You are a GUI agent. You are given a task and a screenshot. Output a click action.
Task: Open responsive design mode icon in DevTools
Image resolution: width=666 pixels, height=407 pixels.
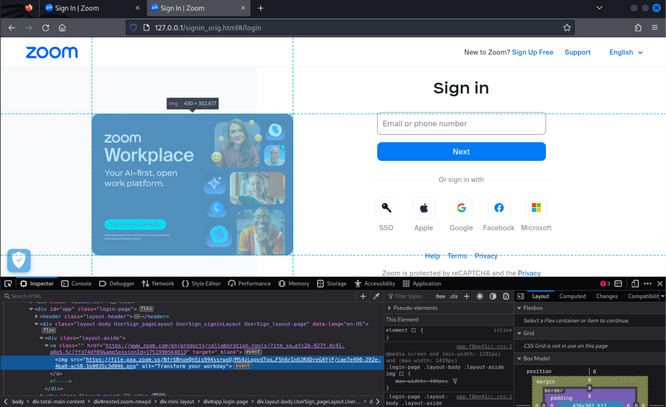[x=635, y=284]
